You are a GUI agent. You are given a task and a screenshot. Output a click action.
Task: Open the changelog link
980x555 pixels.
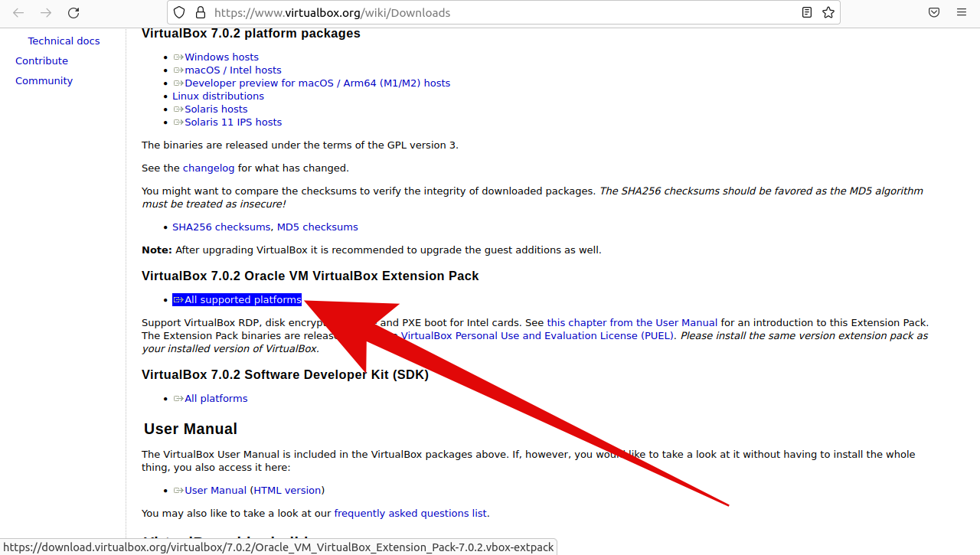pos(208,168)
